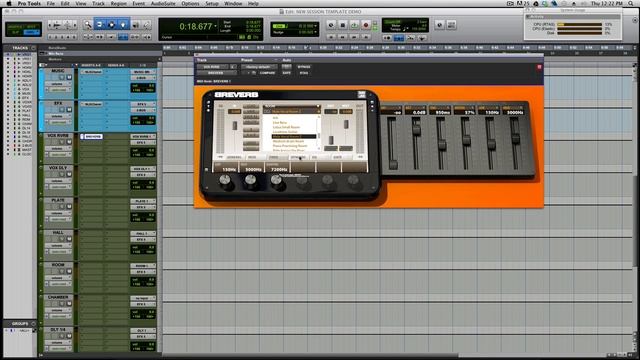This screenshot has height=360, width=640.
Task: Open plug-in preset selector factory default
Action: pyautogui.click(x=258, y=67)
